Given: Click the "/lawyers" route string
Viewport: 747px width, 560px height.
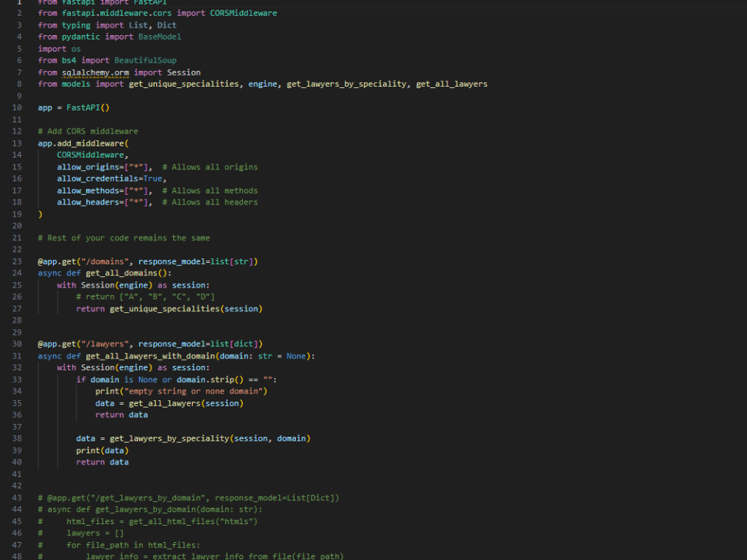Looking at the screenshot, I should pyautogui.click(x=105, y=343).
